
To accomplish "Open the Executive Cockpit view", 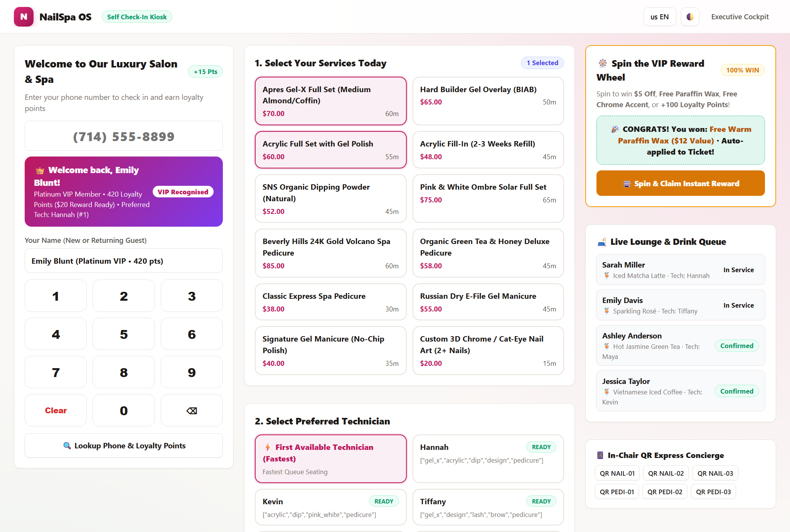I will [740, 17].
